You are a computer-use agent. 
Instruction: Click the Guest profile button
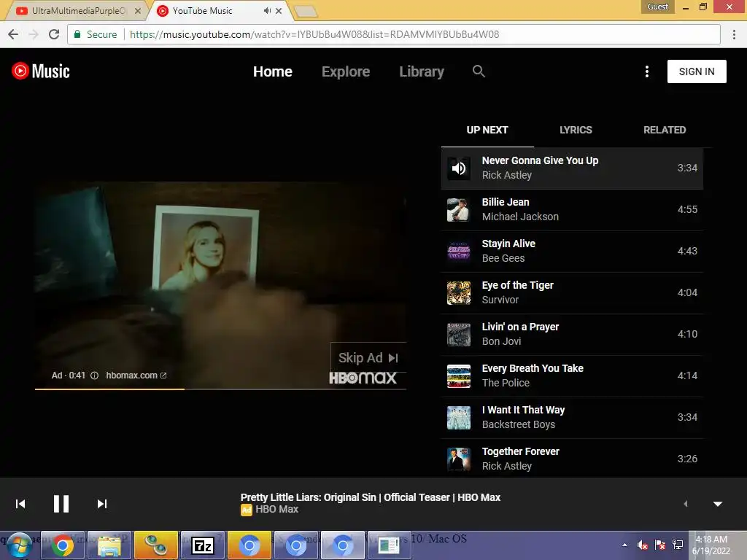pyautogui.click(x=657, y=7)
